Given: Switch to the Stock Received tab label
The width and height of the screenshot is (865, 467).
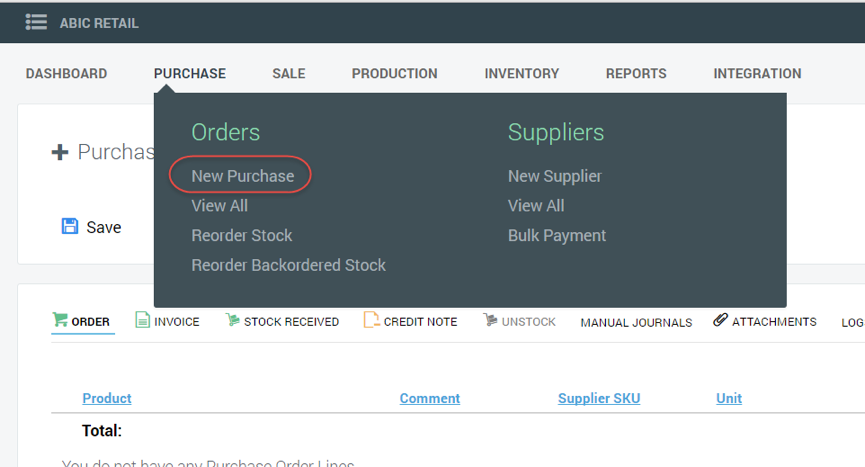Looking at the screenshot, I should (291, 322).
